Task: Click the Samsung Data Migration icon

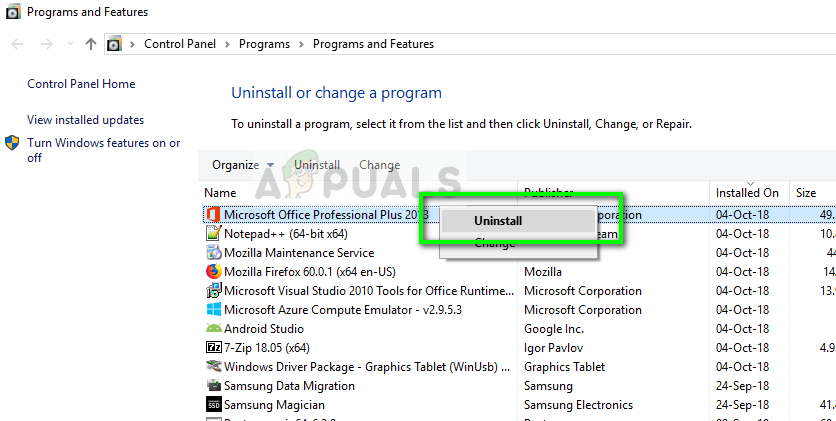Action: 213,386
